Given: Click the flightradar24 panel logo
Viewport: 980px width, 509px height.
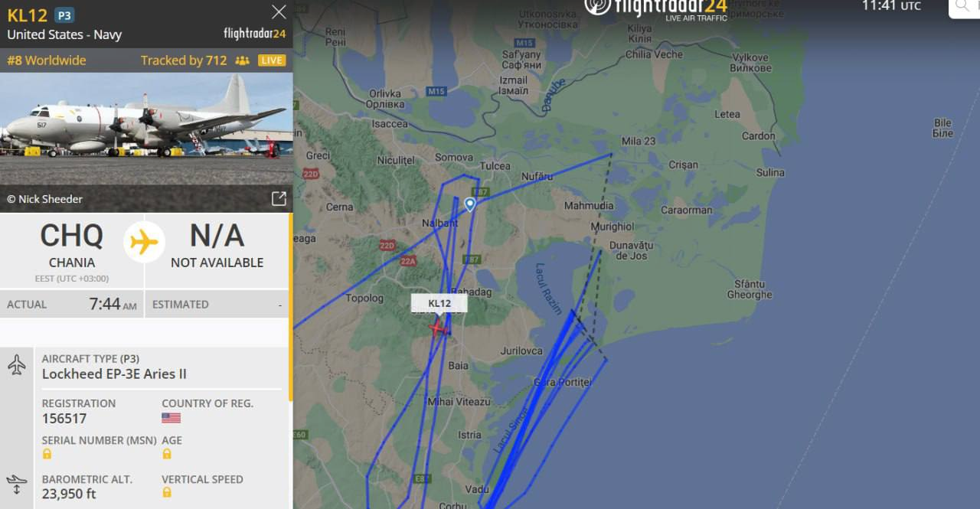Looking at the screenshot, I should pyautogui.click(x=255, y=34).
